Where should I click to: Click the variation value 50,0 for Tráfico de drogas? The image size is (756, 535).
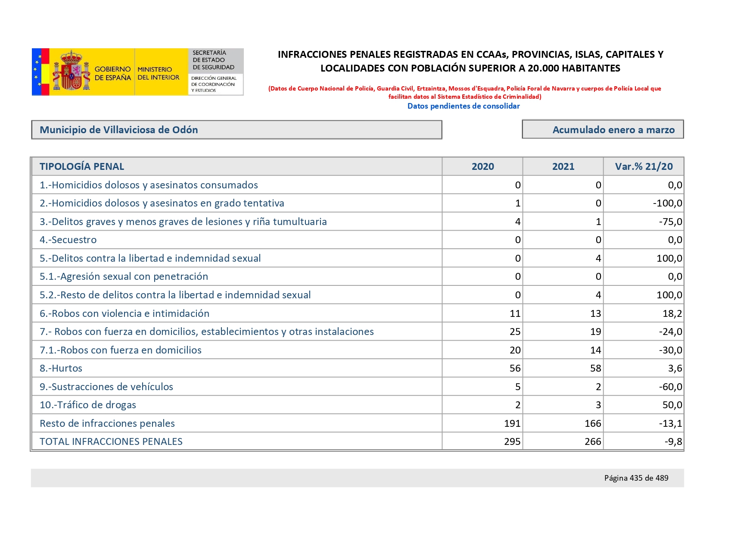click(672, 405)
